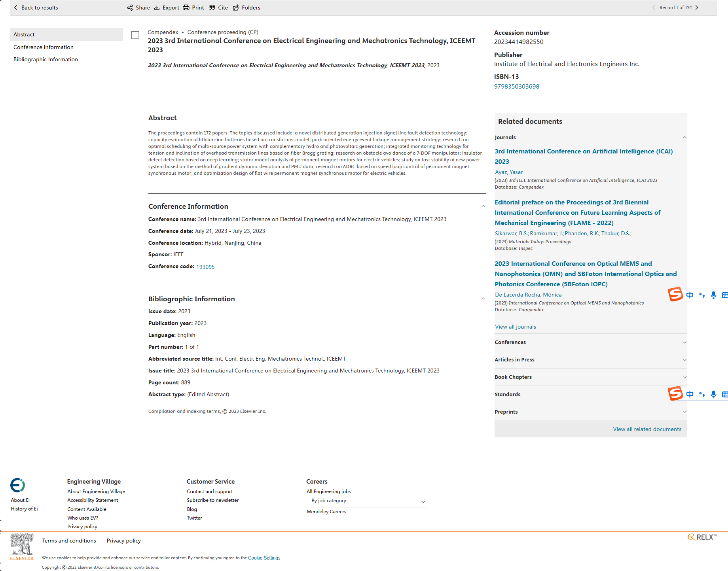Open Blog link in Customer Service
Viewport: 728px width, 571px height.
coord(192,509)
